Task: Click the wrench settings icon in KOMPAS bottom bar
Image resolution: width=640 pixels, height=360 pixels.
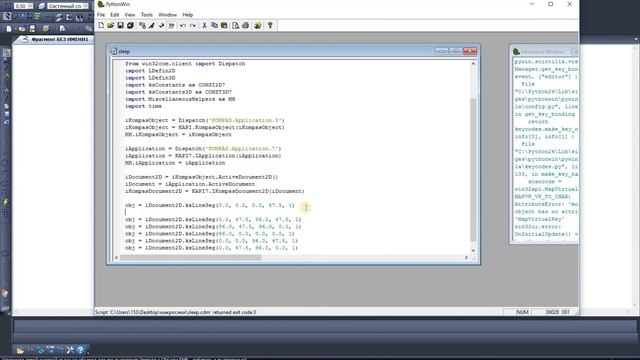Action: tap(70, 350)
